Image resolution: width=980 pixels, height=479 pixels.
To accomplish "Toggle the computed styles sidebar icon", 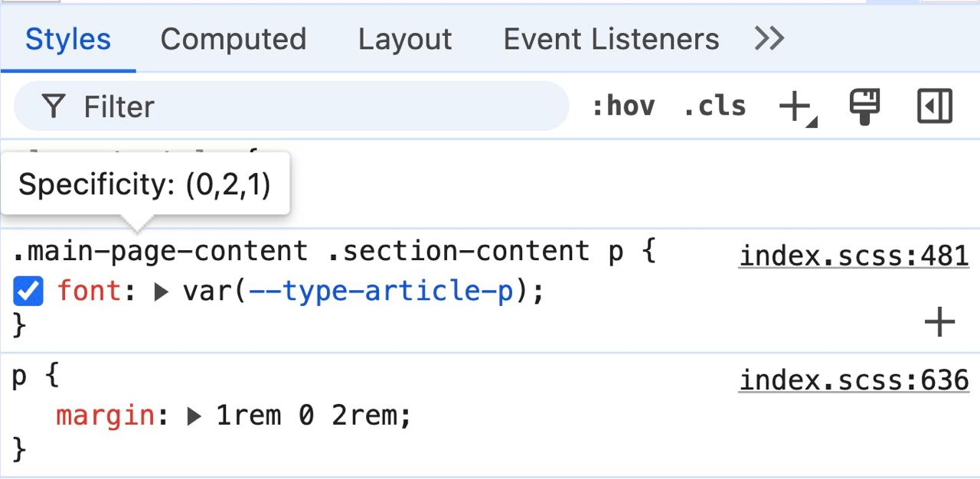I will point(934,106).
